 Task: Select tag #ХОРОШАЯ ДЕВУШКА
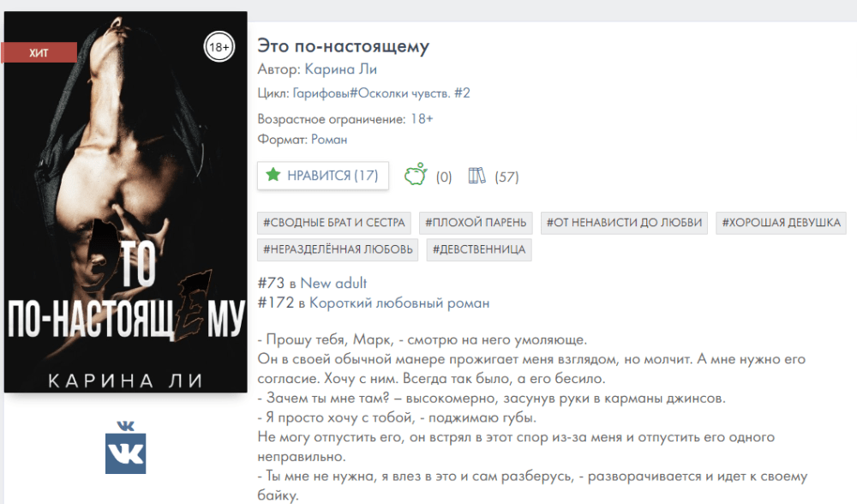click(781, 223)
